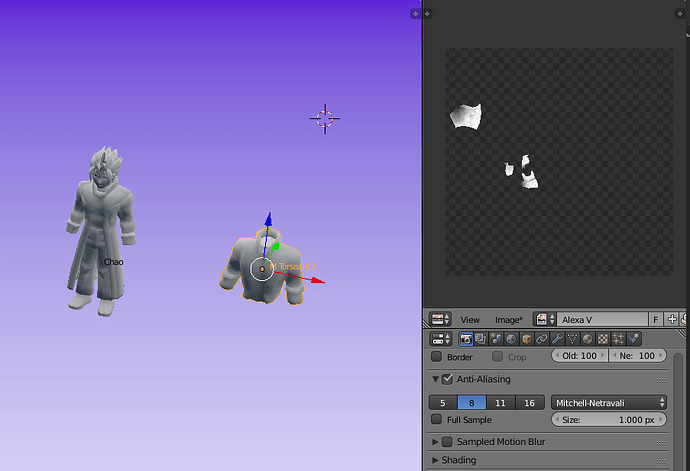This screenshot has height=471, width=690.
Task: Enable the Sampled Motion Blur checkbox
Action: pos(448,442)
